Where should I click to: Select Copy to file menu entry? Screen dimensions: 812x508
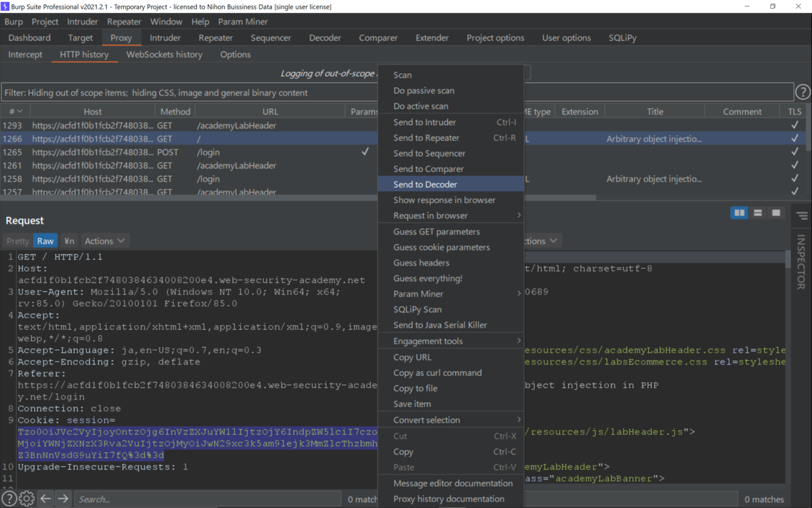click(451, 388)
